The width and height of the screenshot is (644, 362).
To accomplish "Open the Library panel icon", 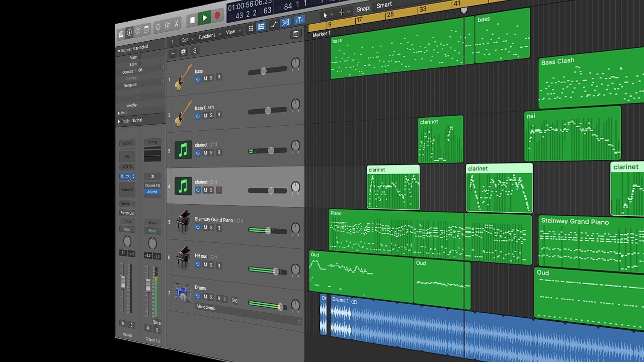I will 121,34.
